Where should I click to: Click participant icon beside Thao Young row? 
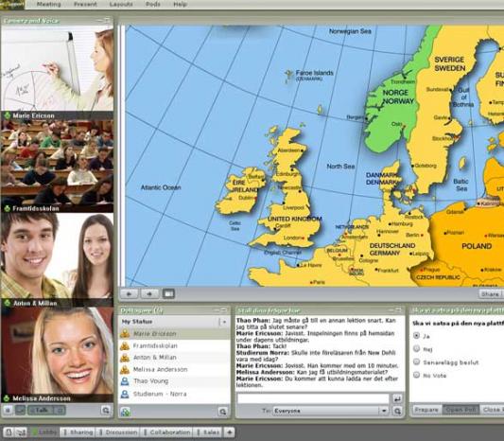click(125, 381)
